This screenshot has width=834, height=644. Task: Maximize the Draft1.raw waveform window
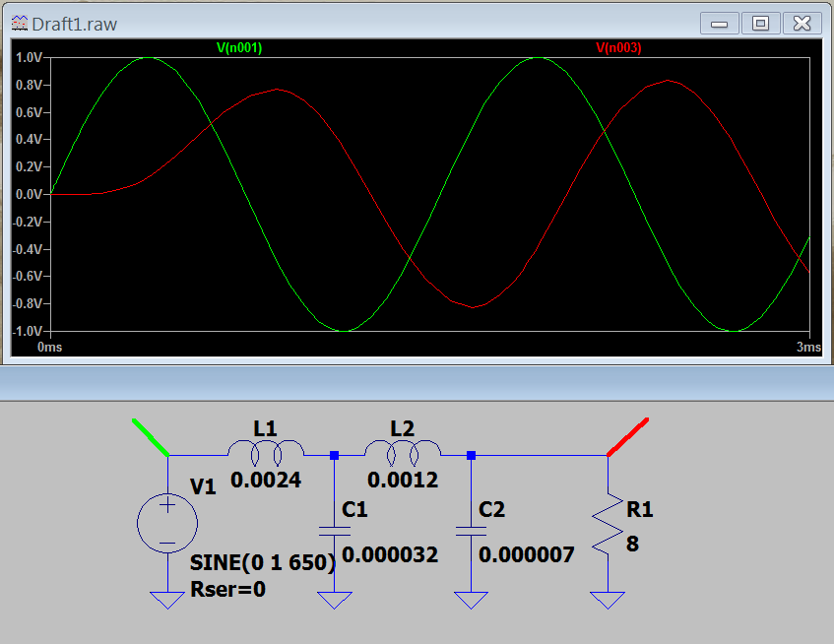click(x=760, y=24)
